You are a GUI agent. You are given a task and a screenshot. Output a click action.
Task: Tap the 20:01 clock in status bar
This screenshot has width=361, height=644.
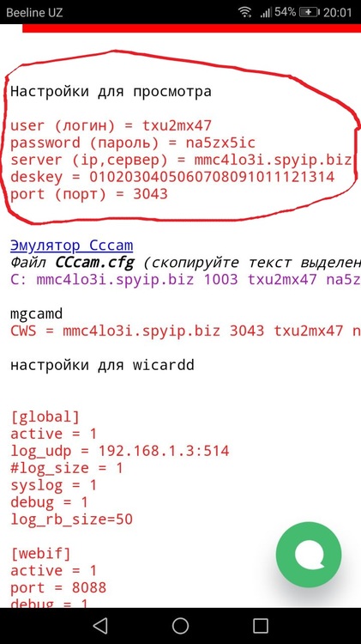pyautogui.click(x=338, y=12)
